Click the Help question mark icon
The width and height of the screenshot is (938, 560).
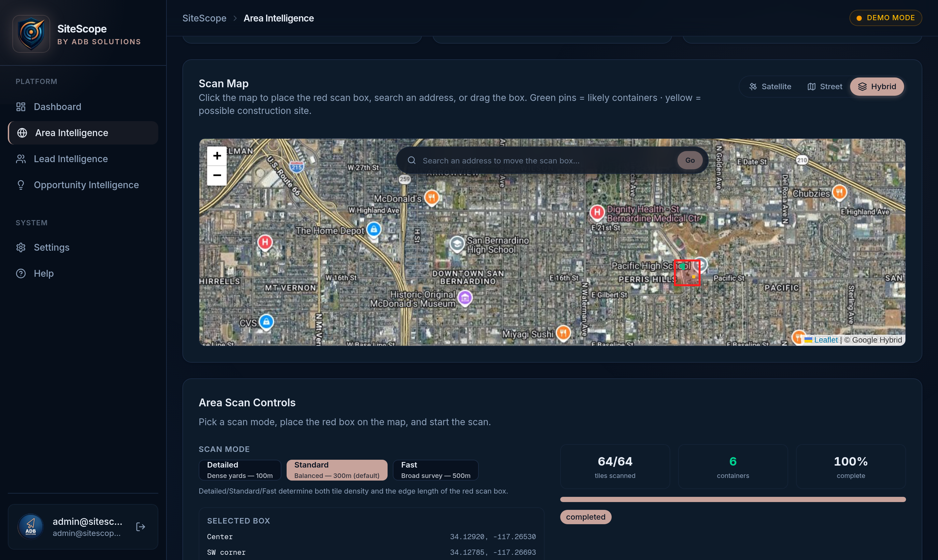coord(21,273)
